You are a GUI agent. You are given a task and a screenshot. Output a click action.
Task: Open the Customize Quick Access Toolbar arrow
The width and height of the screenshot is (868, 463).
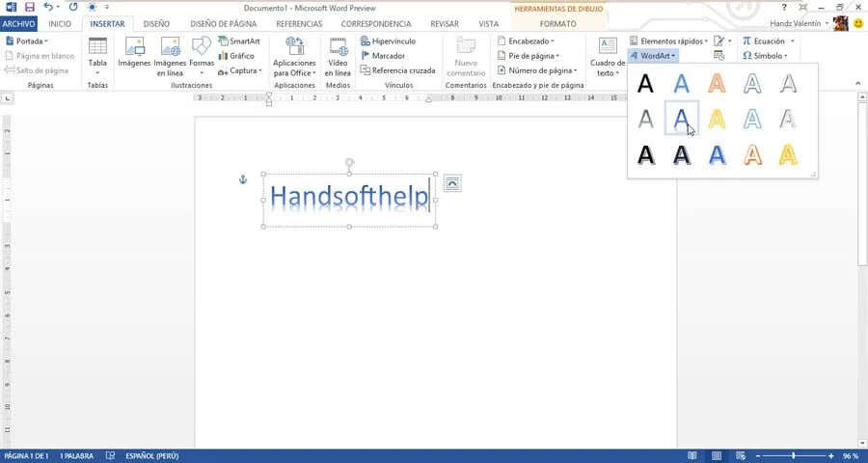107,7
